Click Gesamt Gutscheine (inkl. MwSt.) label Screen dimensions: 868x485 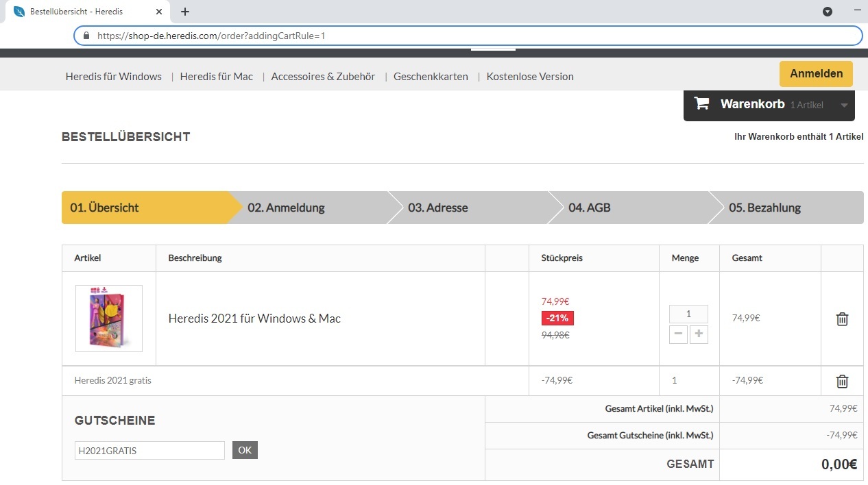point(650,435)
